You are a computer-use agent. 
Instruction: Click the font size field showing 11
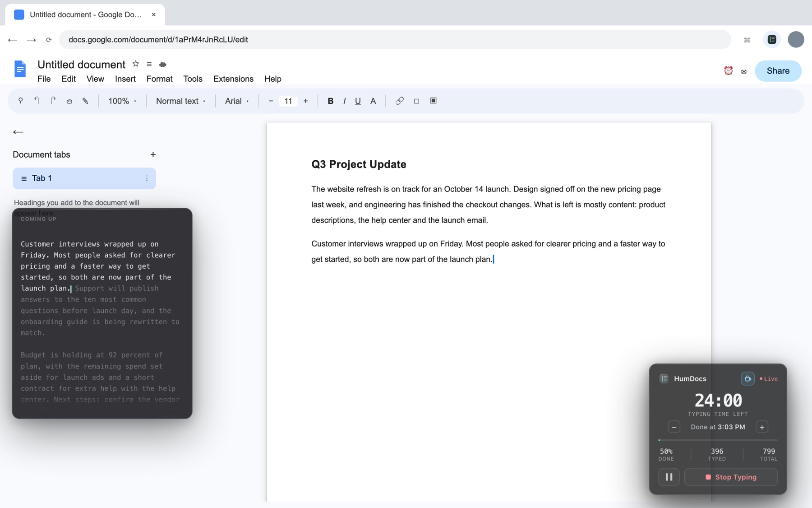click(x=288, y=101)
